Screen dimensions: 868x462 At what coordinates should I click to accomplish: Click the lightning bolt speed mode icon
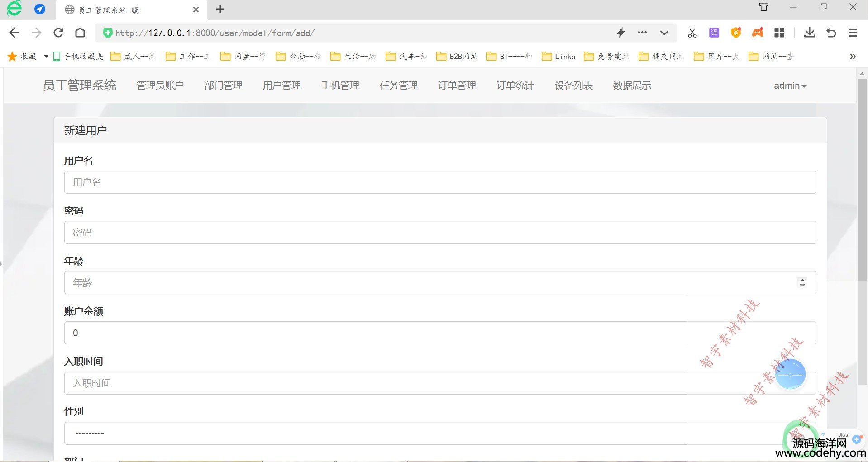click(x=621, y=33)
